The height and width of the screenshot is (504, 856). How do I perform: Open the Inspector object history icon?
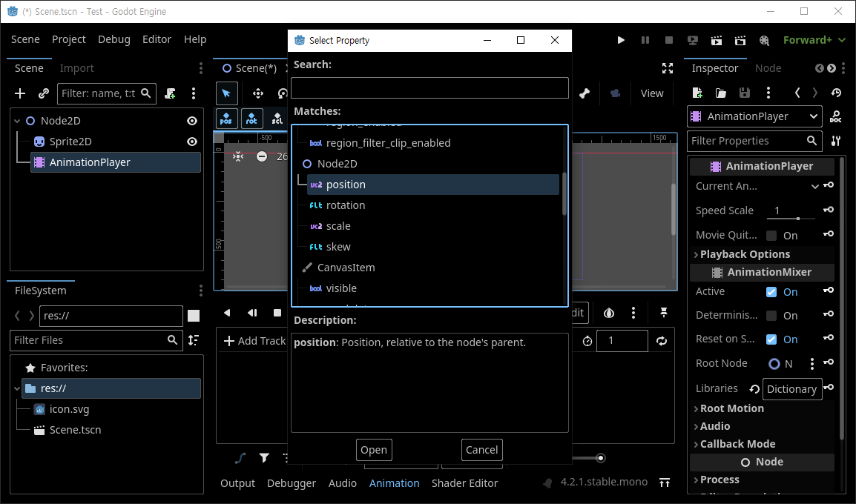(837, 93)
